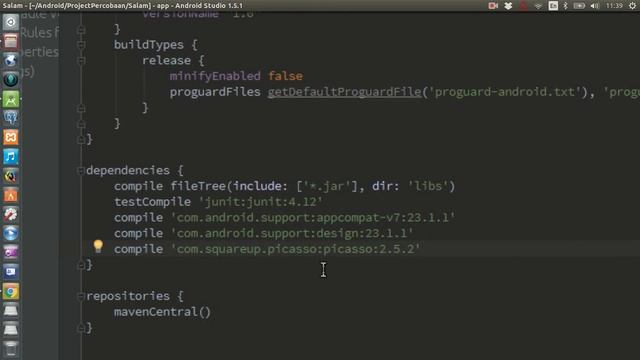The image size is (640, 360).
Task: Open the Dropbox tray indicator
Action: (x=508, y=6)
